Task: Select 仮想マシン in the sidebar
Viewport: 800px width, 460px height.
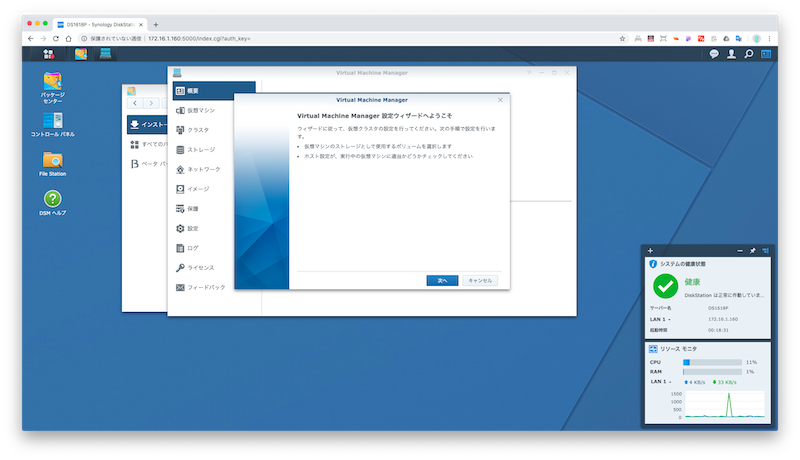Action: click(x=214, y=110)
